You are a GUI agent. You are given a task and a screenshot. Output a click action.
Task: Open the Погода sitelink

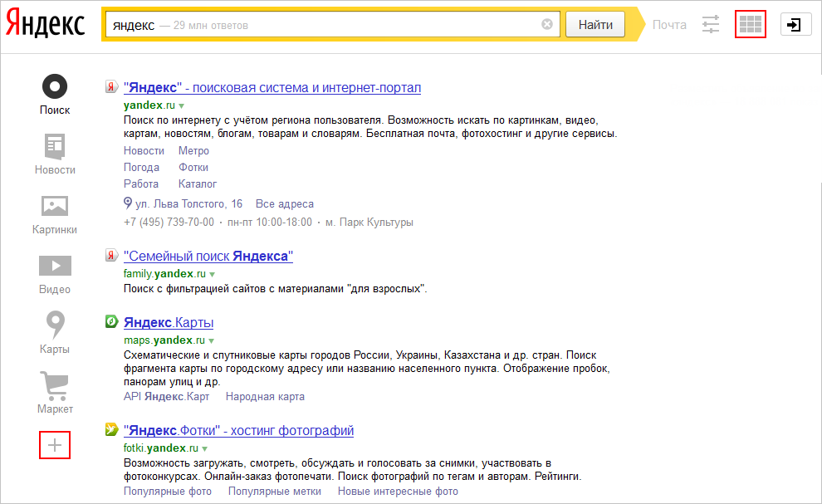pos(141,167)
